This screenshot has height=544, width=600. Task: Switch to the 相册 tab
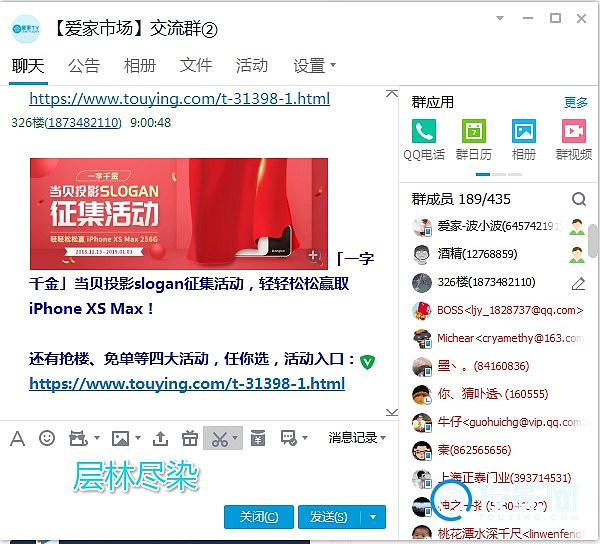tap(140, 65)
